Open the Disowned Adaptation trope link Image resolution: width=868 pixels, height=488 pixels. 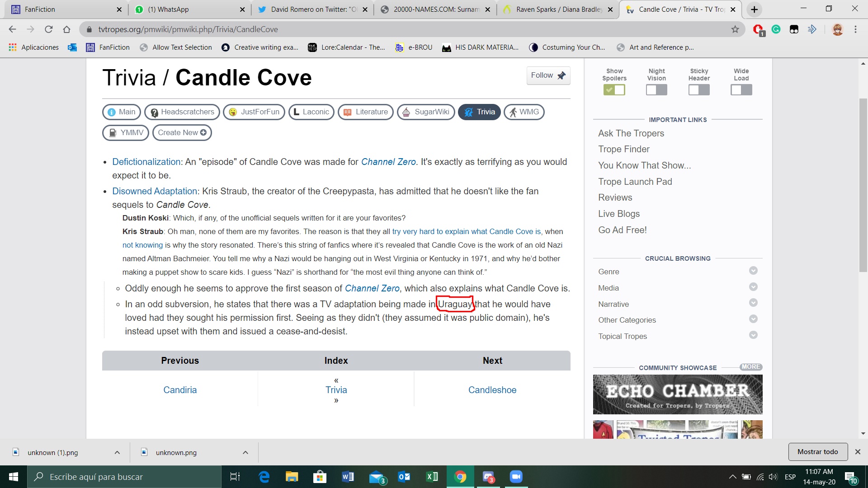coord(155,191)
